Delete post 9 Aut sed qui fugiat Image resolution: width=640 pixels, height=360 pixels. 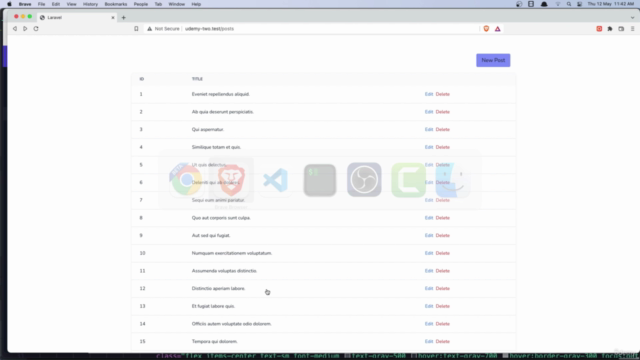(x=442, y=236)
